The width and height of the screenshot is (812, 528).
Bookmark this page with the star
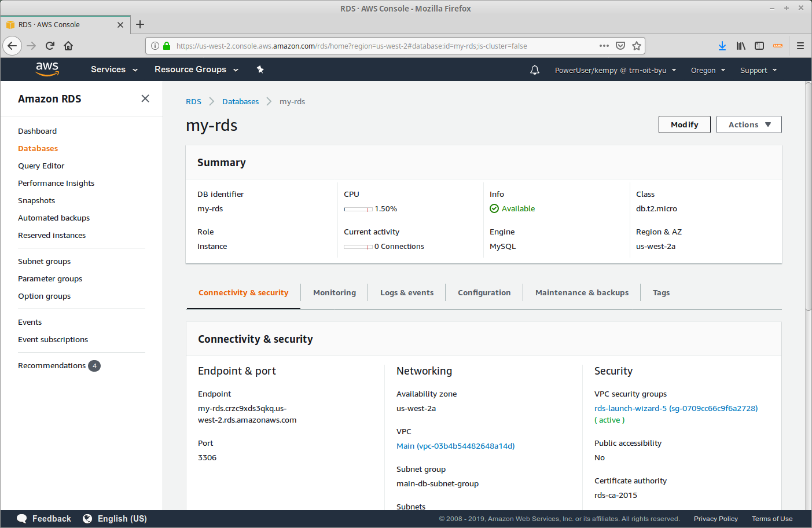[x=637, y=46]
